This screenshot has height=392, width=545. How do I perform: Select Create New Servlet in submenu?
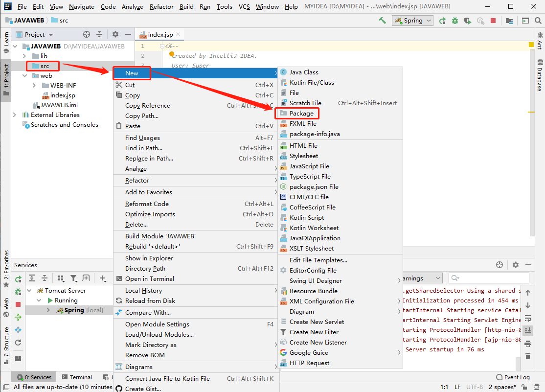[x=317, y=322]
